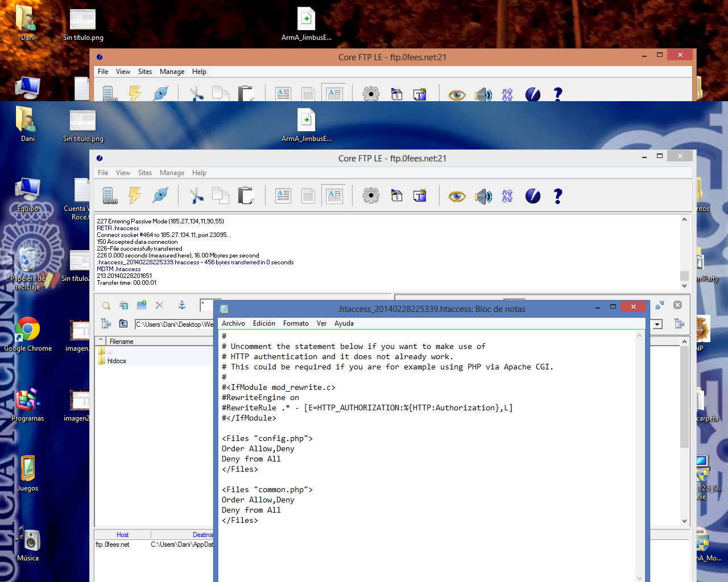Click round Core FTP logo icon in gray-titled window toolbar
The width and height of the screenshot is (728, 582).
(x=533, y=196)
